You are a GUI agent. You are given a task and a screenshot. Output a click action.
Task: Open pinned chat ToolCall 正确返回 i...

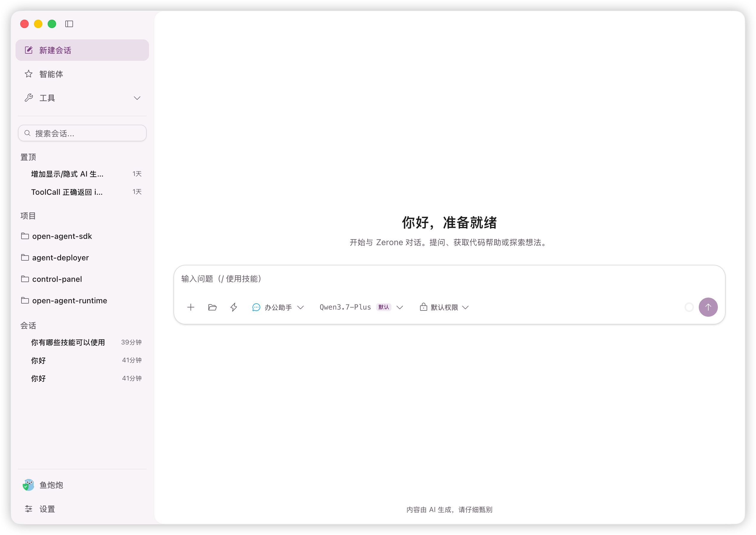click(x=82, y=192)
